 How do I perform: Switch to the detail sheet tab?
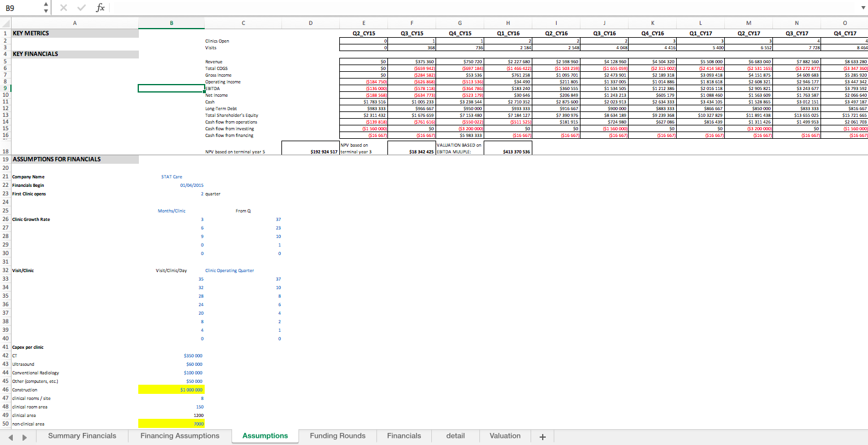[x=456, y=436]
